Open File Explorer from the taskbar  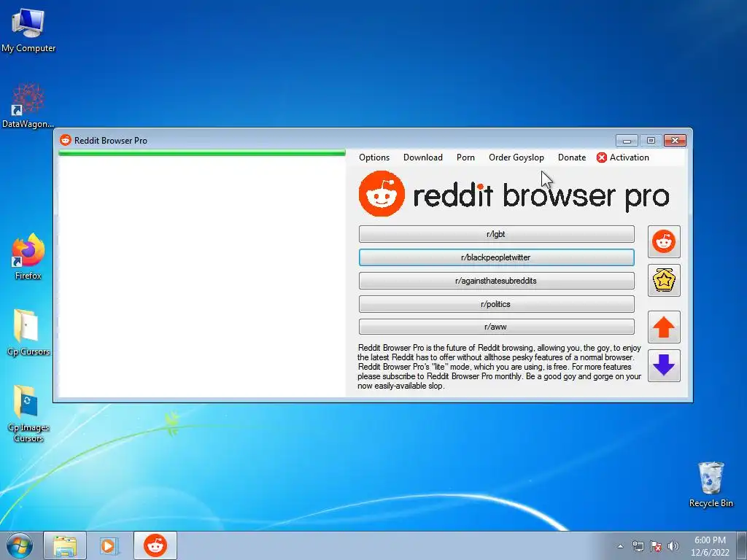click(x=65, y=545)
